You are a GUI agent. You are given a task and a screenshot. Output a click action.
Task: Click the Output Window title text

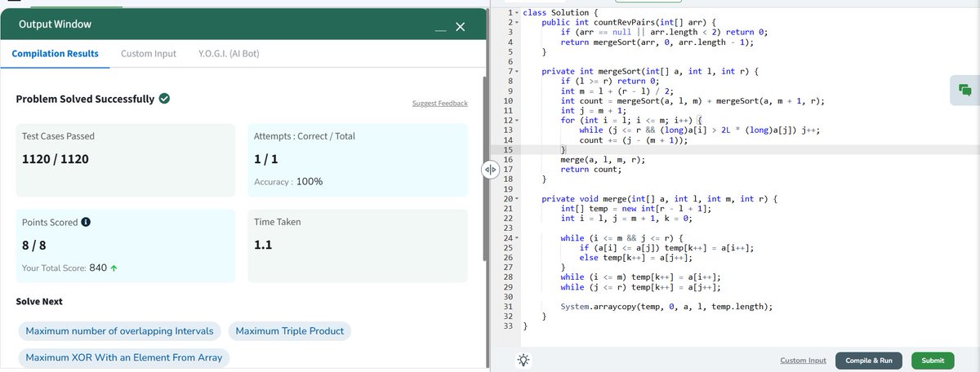56,25
